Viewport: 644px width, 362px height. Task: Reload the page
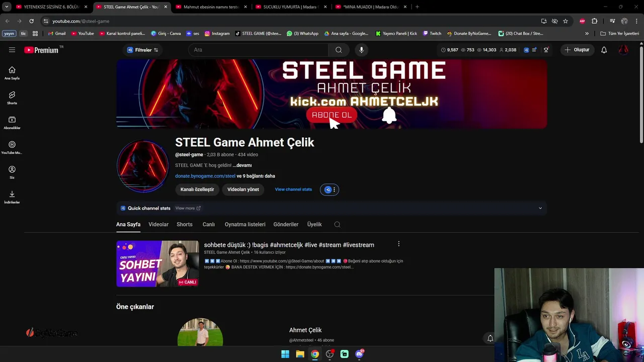31,21
